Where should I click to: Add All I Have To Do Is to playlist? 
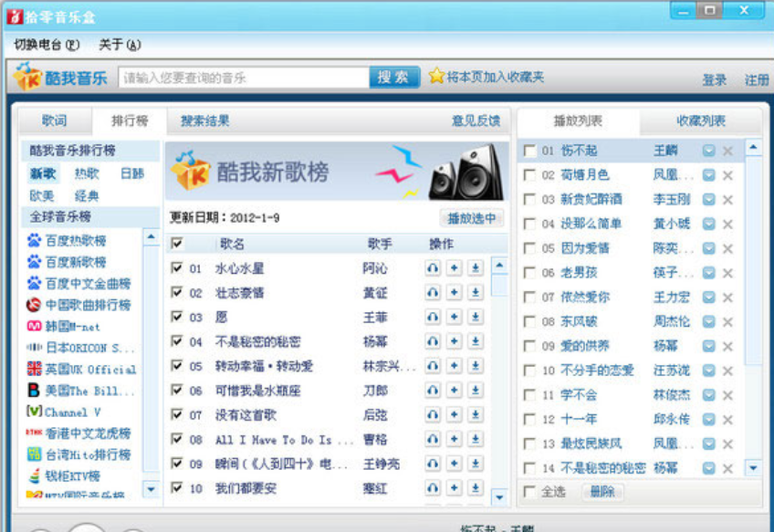455,439
